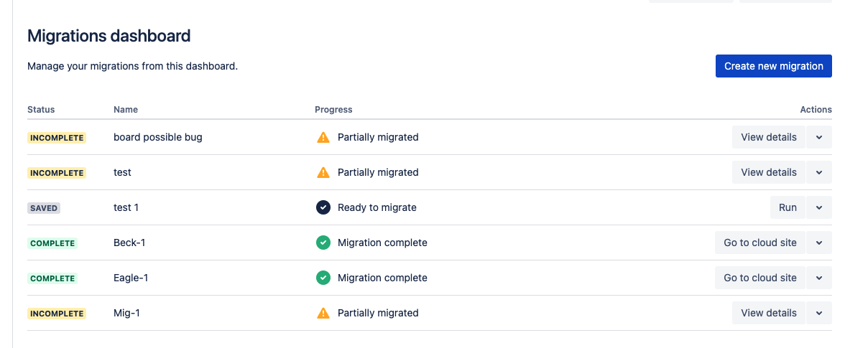View details of board possible bug

[768, 137]
